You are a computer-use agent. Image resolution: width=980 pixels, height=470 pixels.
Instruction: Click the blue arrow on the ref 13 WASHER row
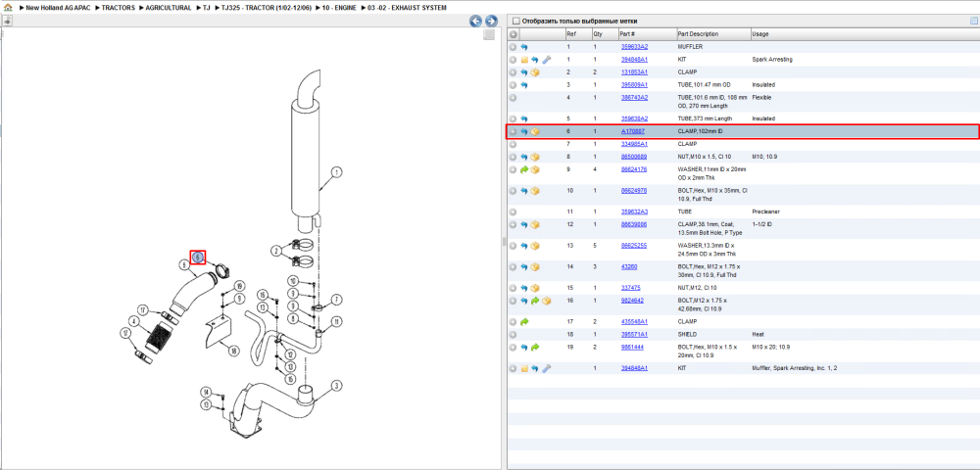(x=523, y=246)
